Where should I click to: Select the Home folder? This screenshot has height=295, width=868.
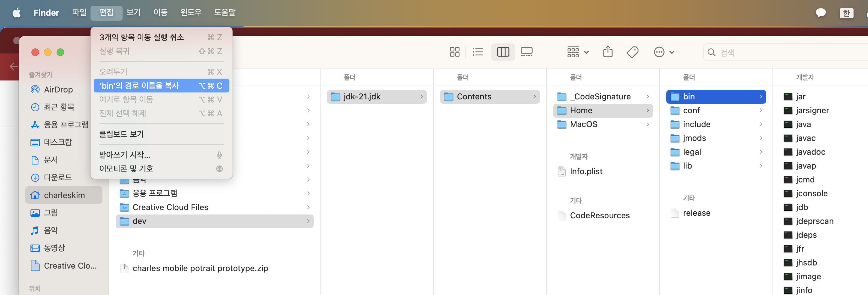click(603, 111)
